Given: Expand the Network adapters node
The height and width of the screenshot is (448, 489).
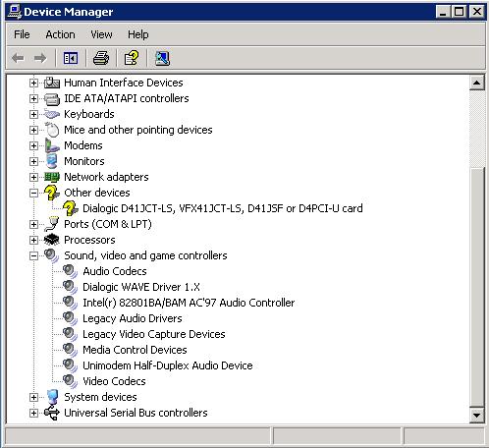Looking at the screenshot, I should (33, 177).
